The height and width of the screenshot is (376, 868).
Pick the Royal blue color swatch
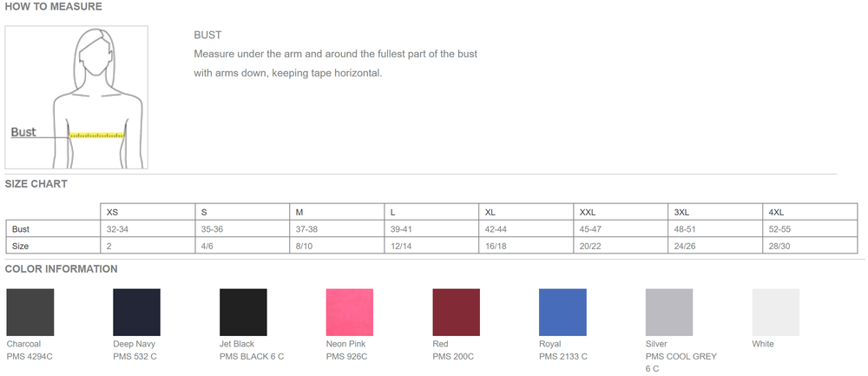pos(562,312)
